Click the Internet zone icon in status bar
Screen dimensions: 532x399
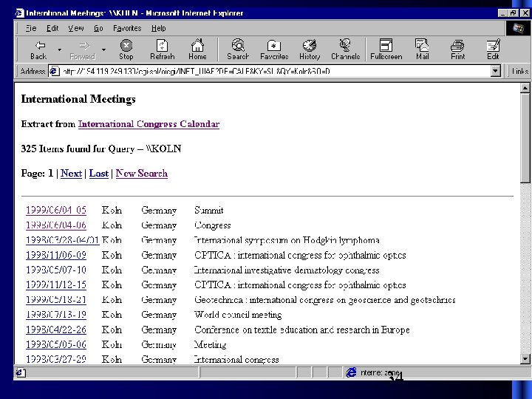pyautogui.click(x=351, y=372)
